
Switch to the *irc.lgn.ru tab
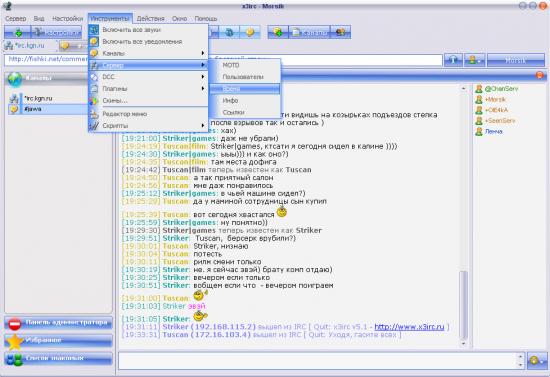pyautogui.click(x=30, y=46)
